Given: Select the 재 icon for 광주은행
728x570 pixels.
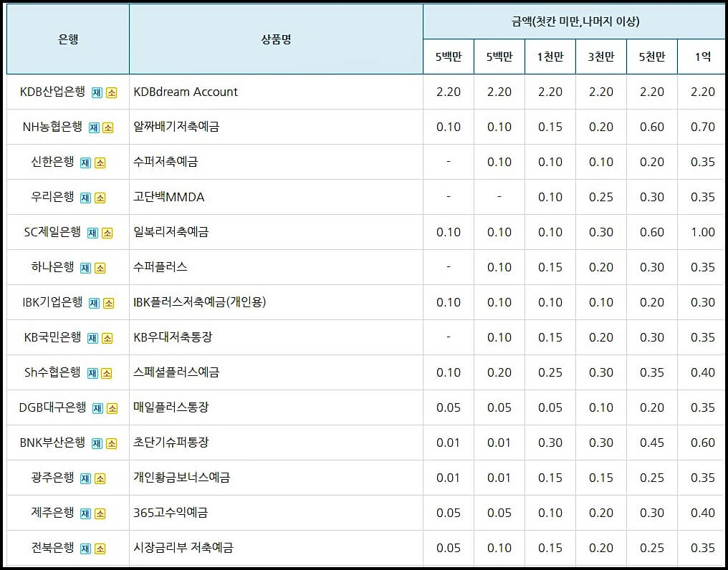Looking at the screenshot, I should (85, 478).
